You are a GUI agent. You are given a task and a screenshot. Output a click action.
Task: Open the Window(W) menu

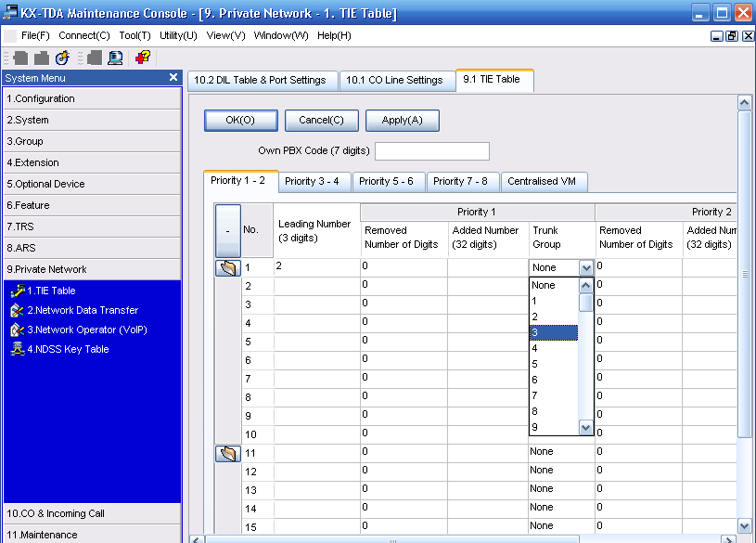coord(281,35)
